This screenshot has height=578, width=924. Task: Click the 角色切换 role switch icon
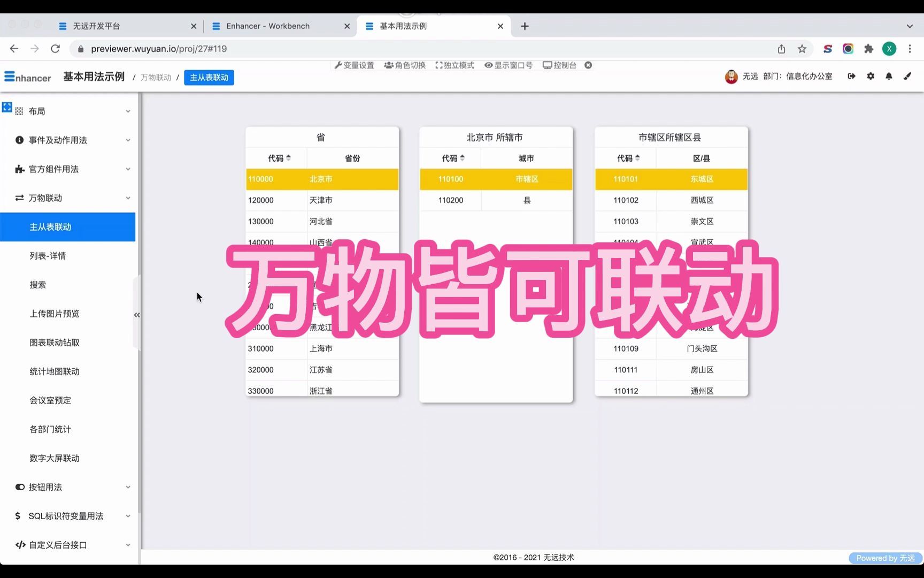click(405, 65)
